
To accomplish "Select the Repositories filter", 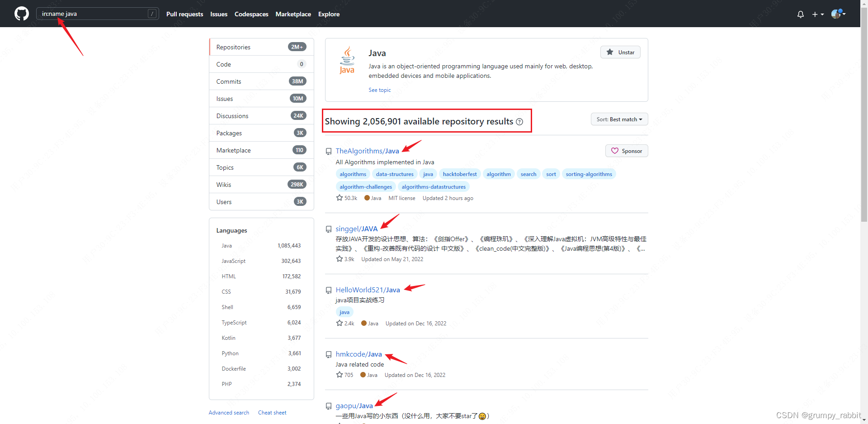I will click(x=261, y=47).
